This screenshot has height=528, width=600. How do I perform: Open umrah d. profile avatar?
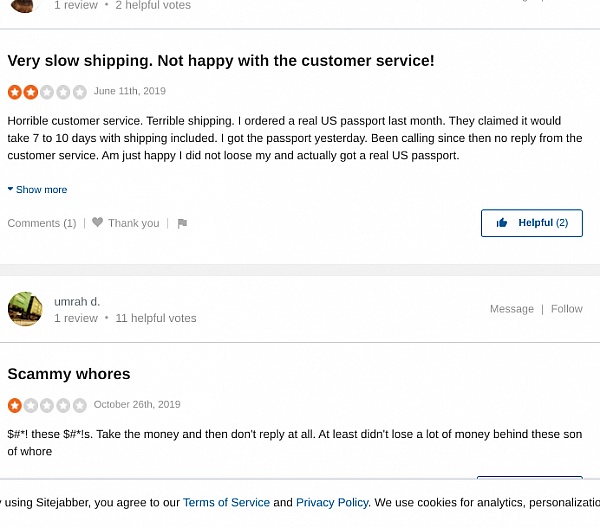pos(25,309)
